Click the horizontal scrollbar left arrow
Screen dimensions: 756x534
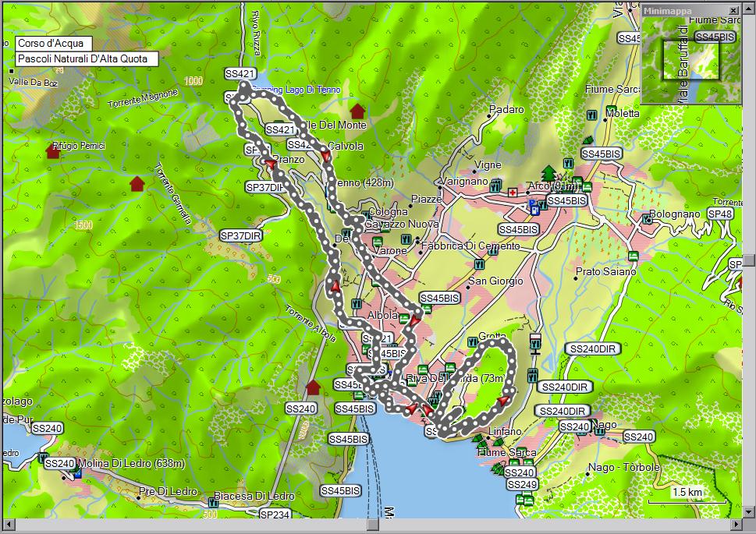click(x=8, y=524)
